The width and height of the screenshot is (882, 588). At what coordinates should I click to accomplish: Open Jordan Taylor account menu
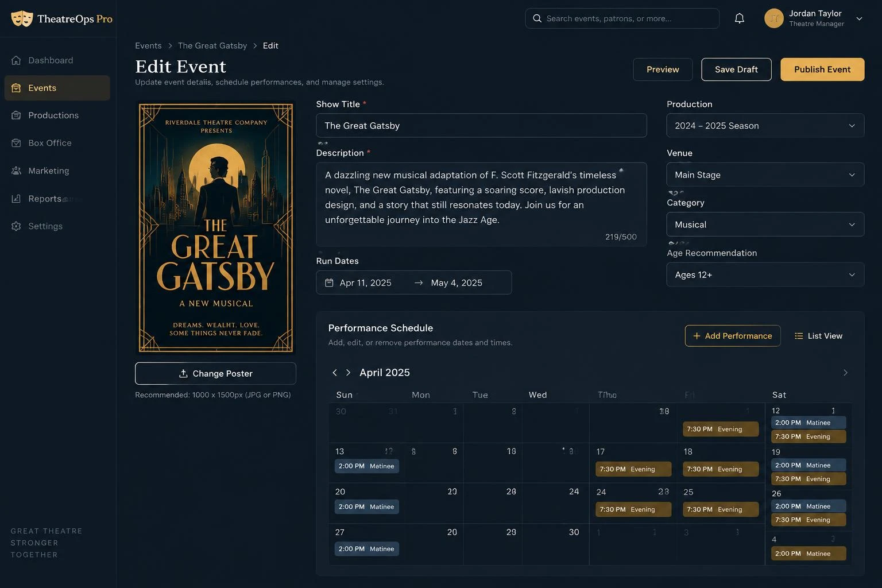coord(814,18)
